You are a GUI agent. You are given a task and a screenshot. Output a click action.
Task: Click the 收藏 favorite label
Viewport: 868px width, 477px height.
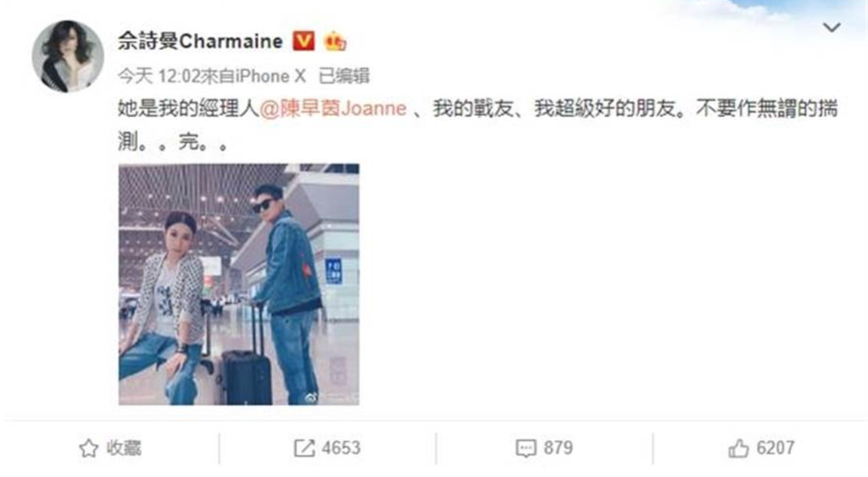point(124,449)
